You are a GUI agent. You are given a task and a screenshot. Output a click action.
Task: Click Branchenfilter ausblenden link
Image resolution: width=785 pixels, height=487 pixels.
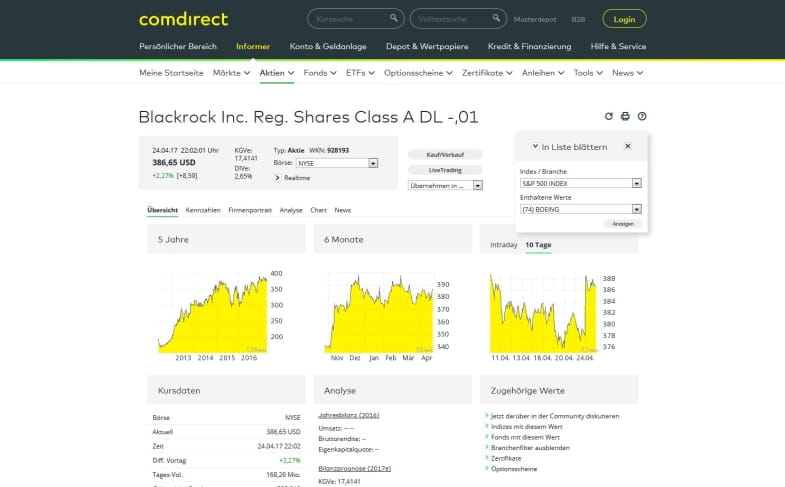[530, 447]
